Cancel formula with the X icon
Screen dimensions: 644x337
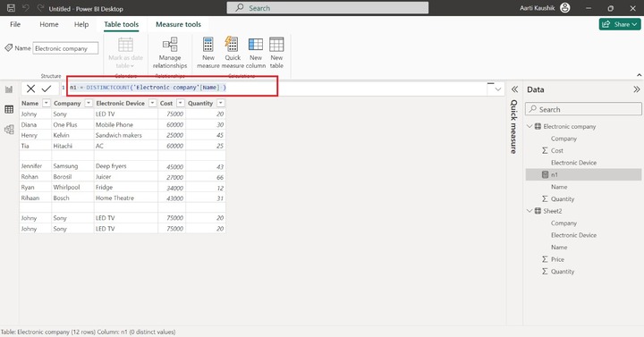(30, 88)
